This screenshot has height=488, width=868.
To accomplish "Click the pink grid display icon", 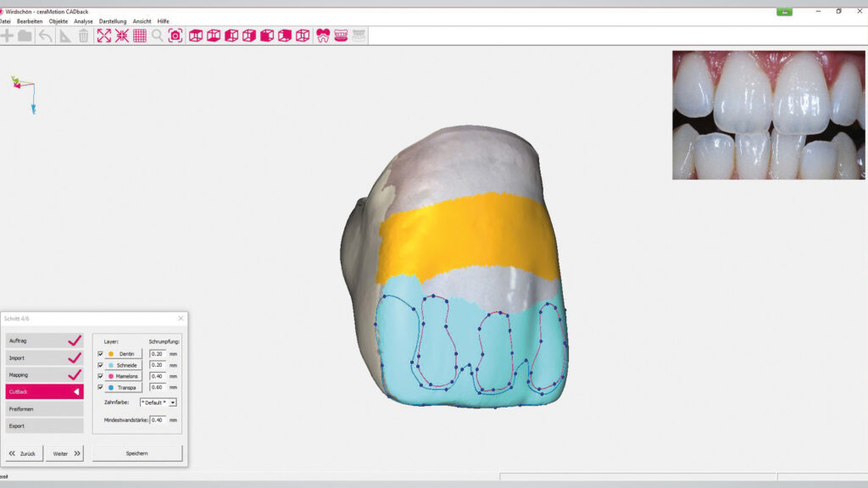I will 140,36.
